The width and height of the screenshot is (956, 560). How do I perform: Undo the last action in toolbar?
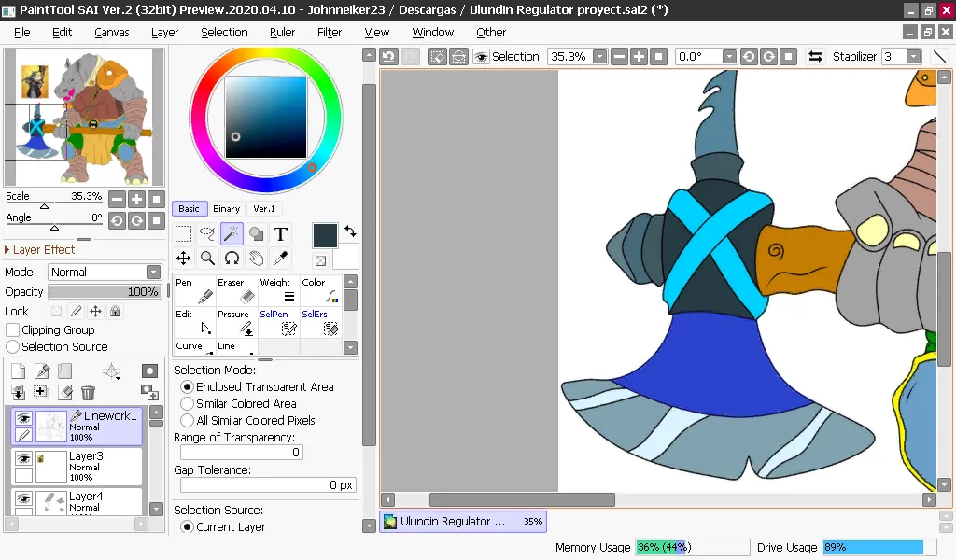pos(389,57)
